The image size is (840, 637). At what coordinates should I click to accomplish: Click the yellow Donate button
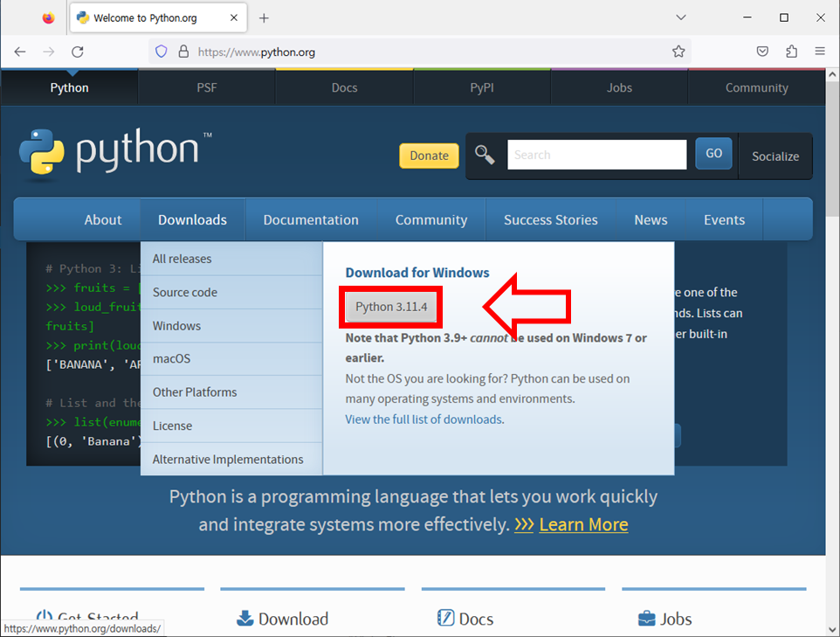pyautogui.click(x=429, y=156)
